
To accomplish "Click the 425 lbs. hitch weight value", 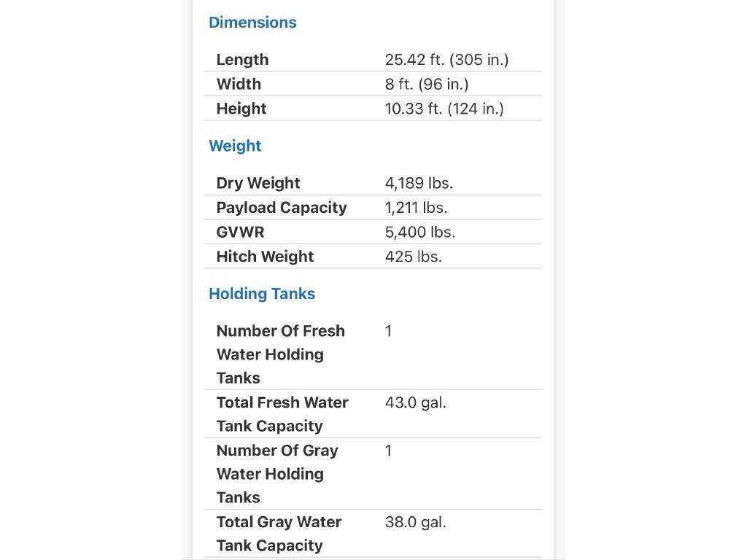I will pyautogui.click(x=413, y=257).
